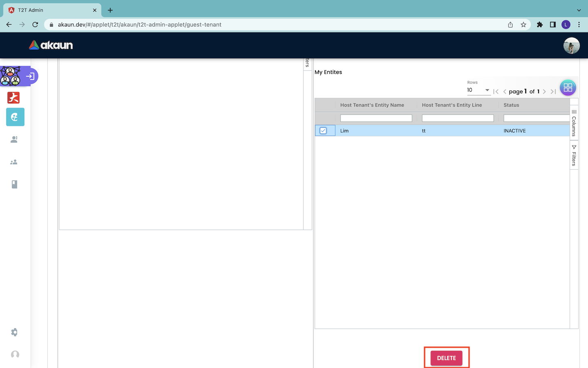
Task: Reload the current browser page
Action: 35,25
